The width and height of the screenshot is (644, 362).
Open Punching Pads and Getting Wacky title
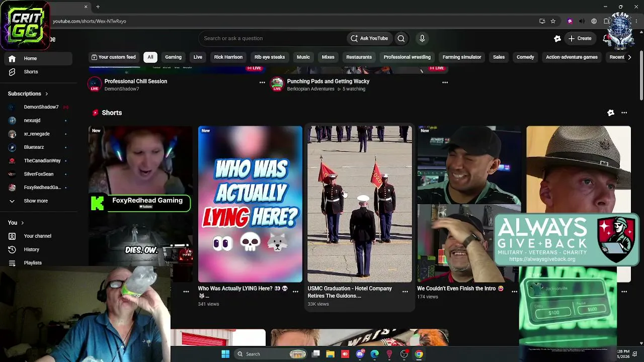(x=328, y=81)
